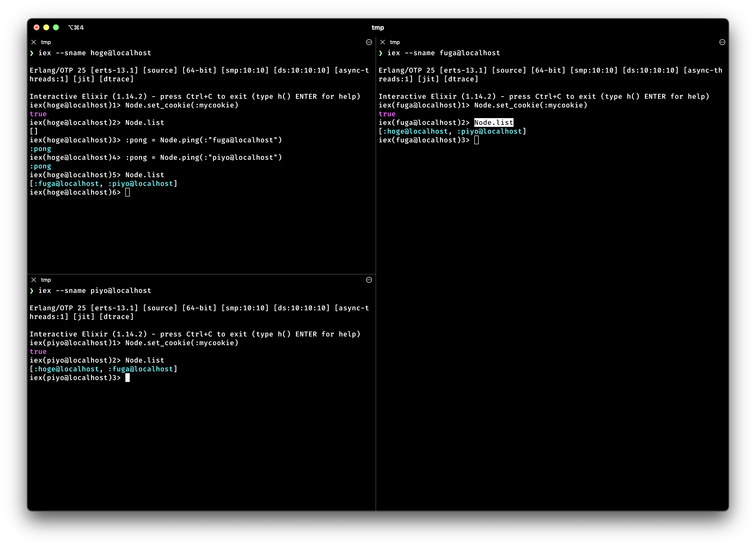Click the :fuga@localhost entry in hoge's Node.list output
Viewport: 756px width, 547px height.
pyautogui.click(x=66, y=183)
